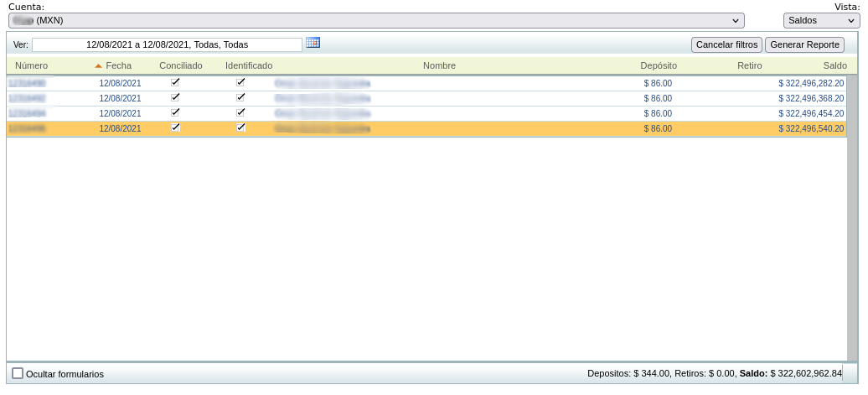The width and height of the screenshot is (868, 395).
Task: Click the Generar Reporte button
Action: click(804, 44)
